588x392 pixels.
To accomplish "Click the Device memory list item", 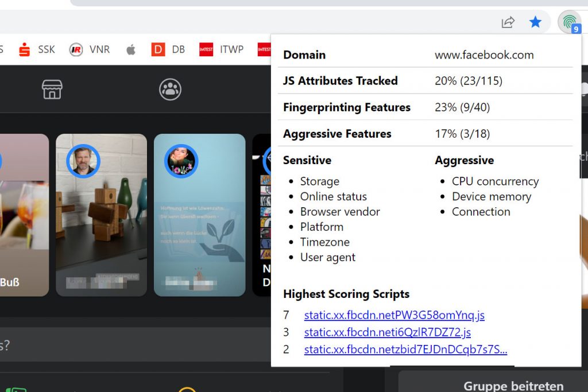I will pos(492,196).
